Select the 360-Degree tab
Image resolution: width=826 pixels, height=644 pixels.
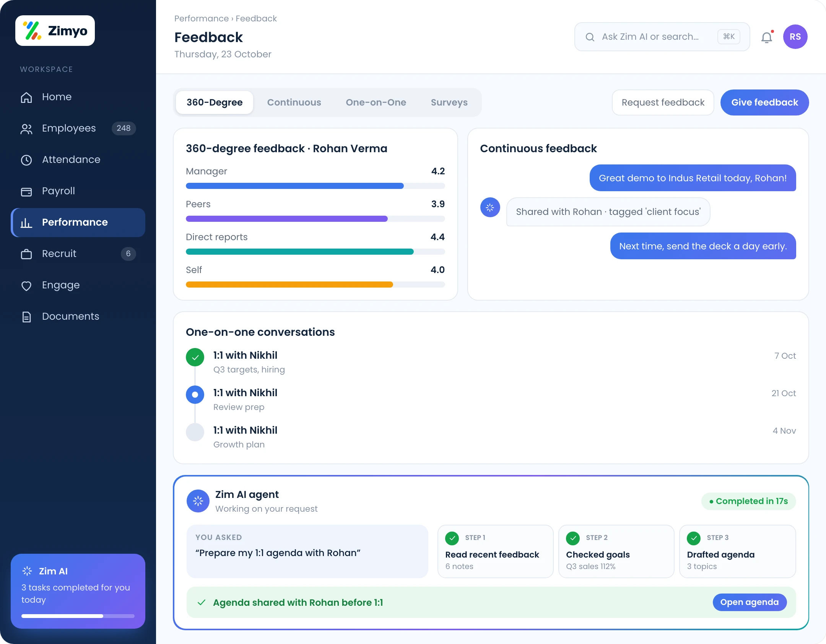215,102
